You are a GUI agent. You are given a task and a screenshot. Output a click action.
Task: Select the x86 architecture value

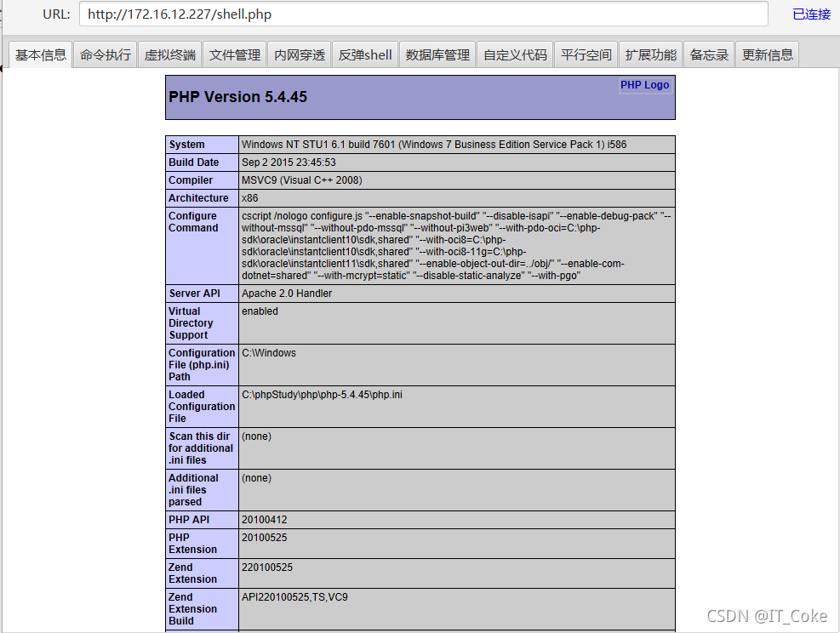point(249,198)
